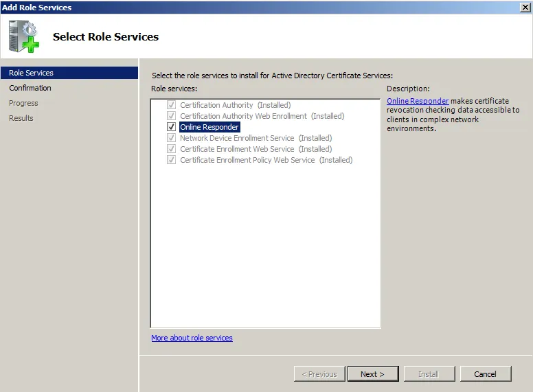Image resolution: width=533 pixels, height=392 pixels.
Task: Click the Certification Authority checkbox
Action: (x=172, y=105)
